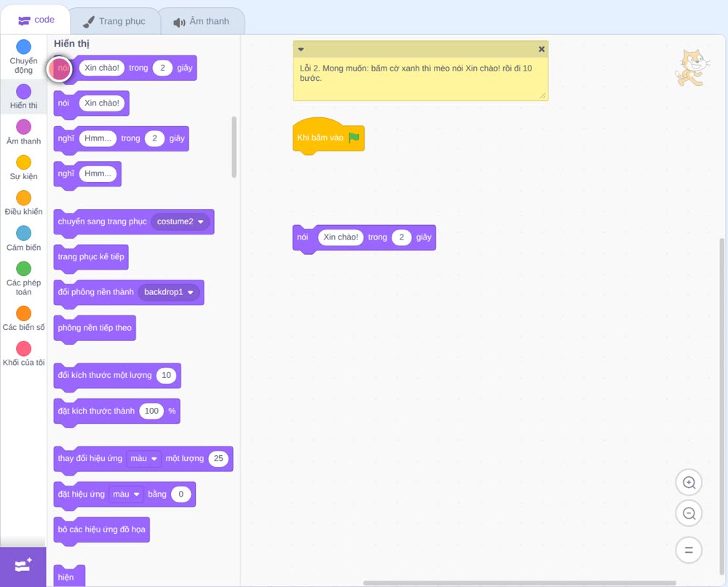
Task: Click the add extension button
Action: (x=23, y=566)
